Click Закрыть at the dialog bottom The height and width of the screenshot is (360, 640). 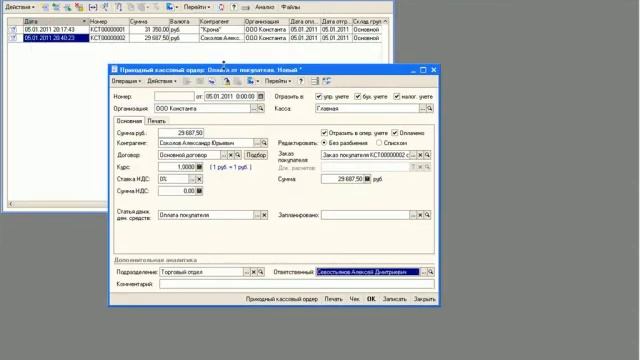click(424, 299)
